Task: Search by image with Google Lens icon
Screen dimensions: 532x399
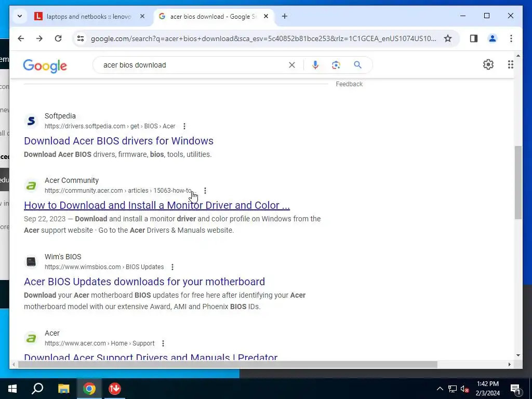Action: click(x=336, y=65)
